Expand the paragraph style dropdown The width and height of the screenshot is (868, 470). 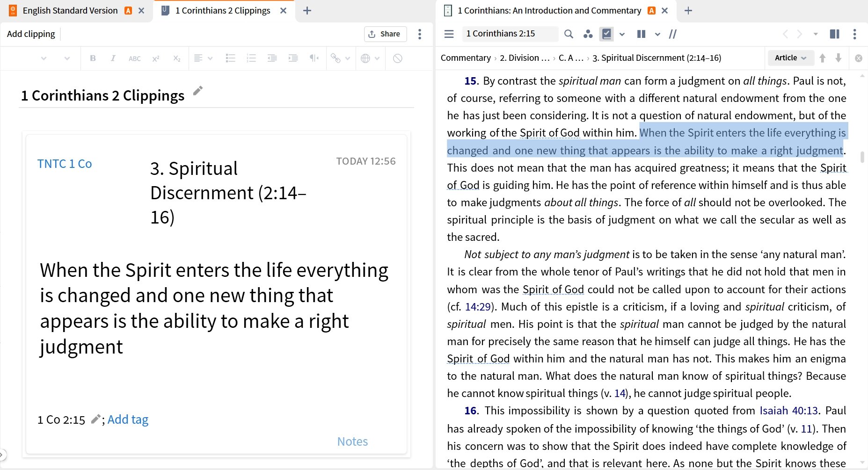pyautogui.click(x=44, y=58)
